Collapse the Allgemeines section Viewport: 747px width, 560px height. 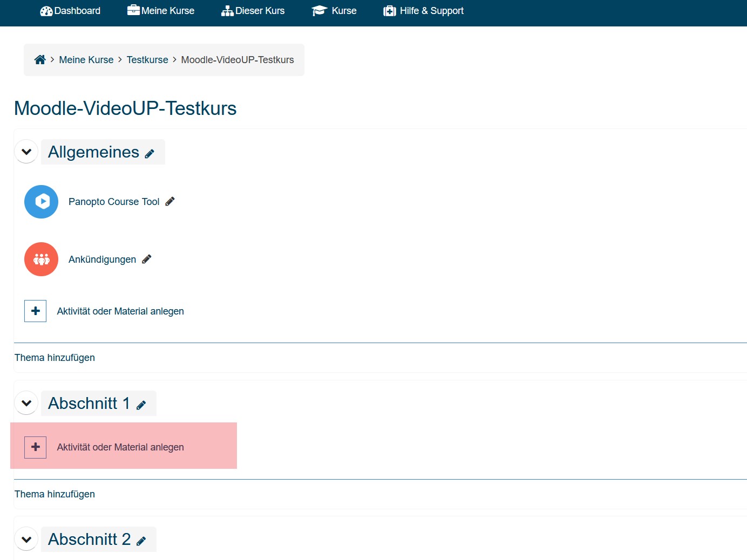click(26, 152)
